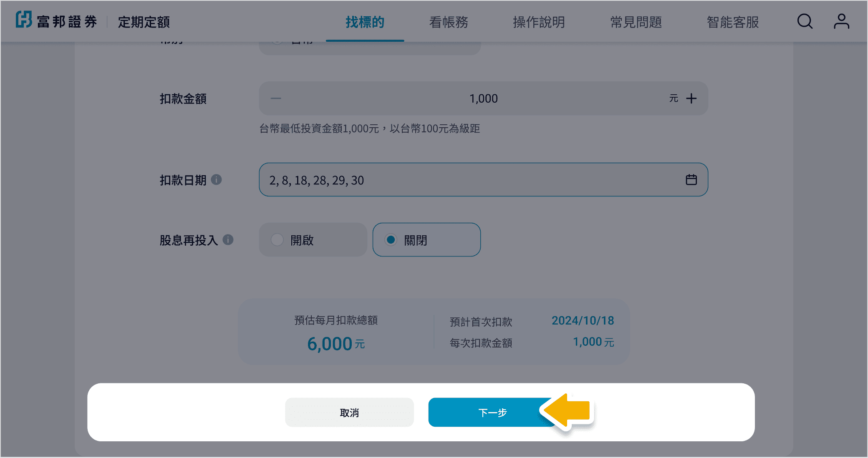Screen dimensions: 868x458
Task: Switch to the 看帳務 tab
Action: (449, 22)
